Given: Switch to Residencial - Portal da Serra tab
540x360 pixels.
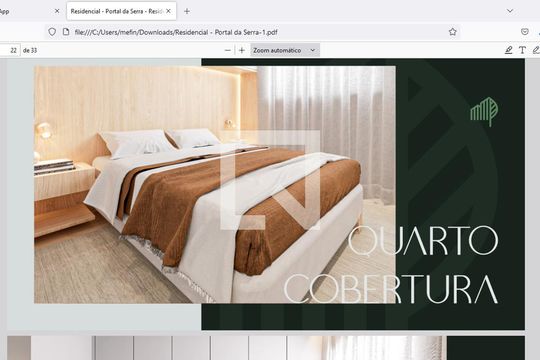Looking at the screenshot, I should point(122,11).
